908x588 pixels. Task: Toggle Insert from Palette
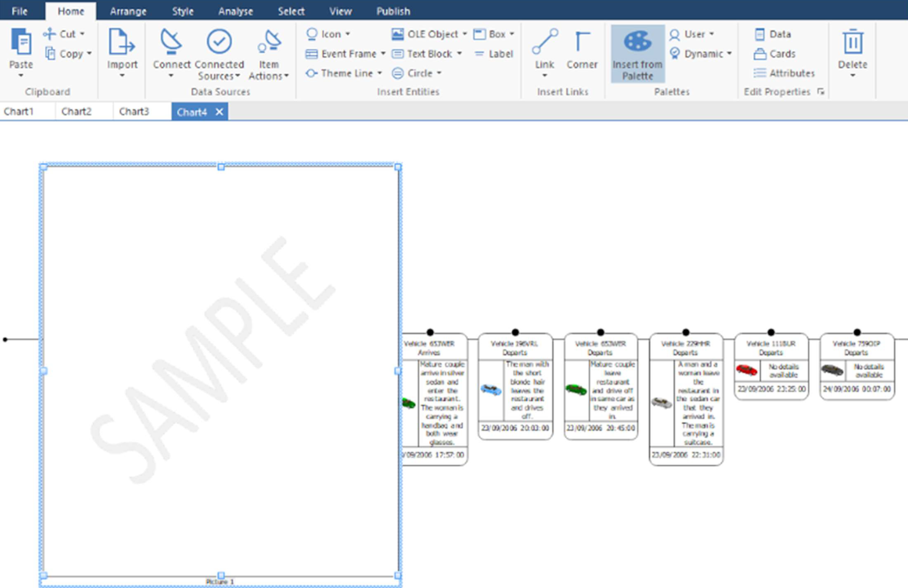[x=637, y=53]
